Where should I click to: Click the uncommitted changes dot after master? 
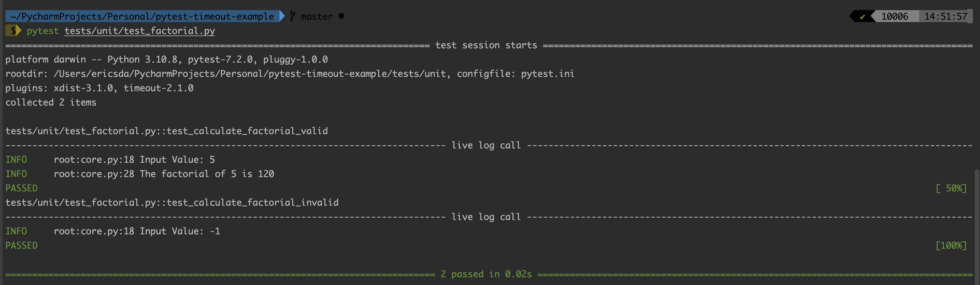341,16
